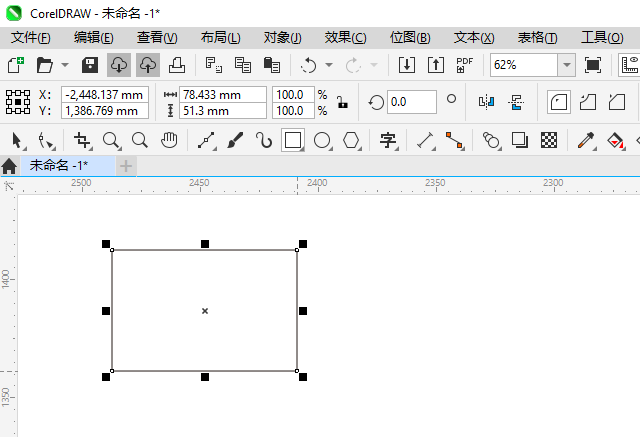Click the width field 78.433 mm
This screenshot has height=437, width=640.
click(x=223, y=95)
